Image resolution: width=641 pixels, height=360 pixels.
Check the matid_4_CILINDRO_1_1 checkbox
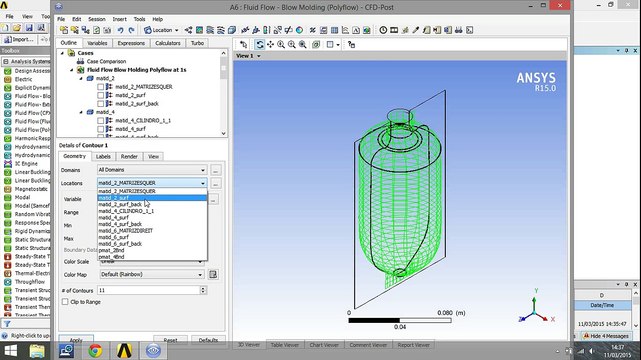tap(101, 121)
